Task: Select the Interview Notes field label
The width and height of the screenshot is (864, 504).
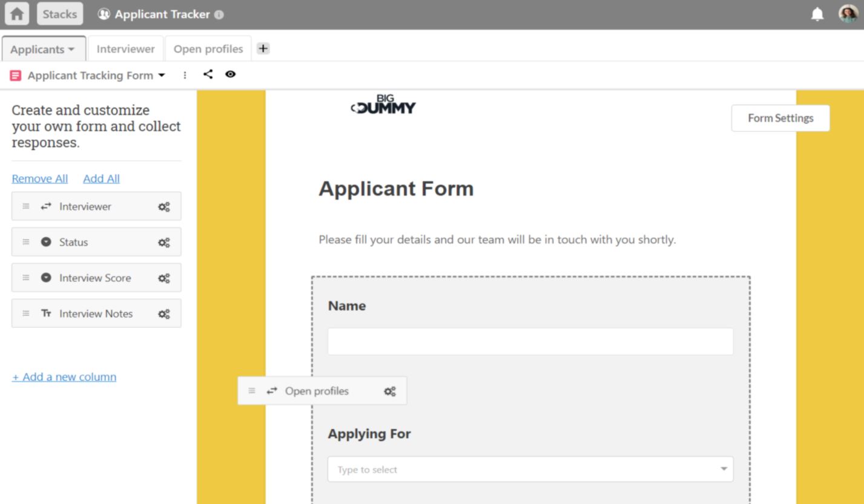Action: [96, 313]
